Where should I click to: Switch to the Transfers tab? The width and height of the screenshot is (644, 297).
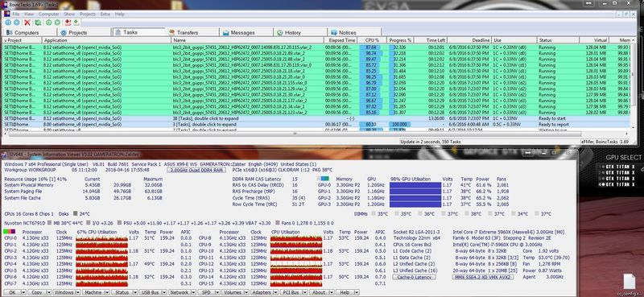192,32
